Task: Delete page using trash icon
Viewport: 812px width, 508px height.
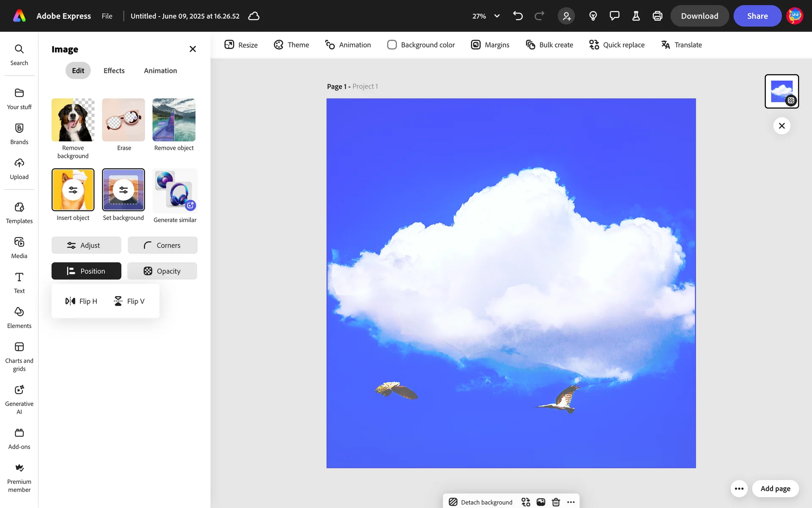Action: pyautogui.click(x=556, y=502)
